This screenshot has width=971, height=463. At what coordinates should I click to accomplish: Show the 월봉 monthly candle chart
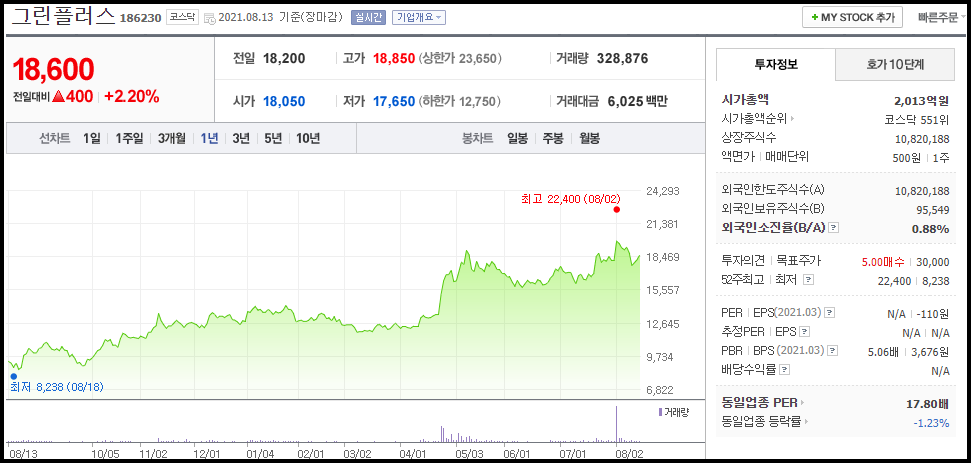(590, 138)
